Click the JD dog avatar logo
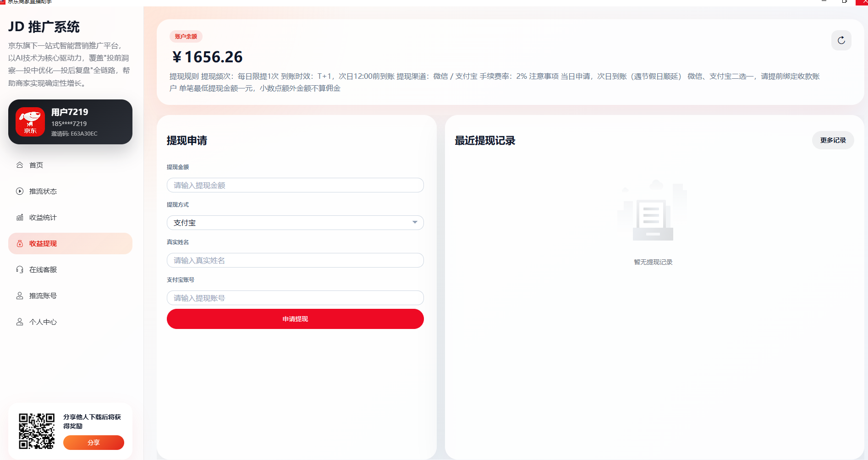Image resolution: width=868 pixels, height=460 pixels. tap(30, 122)
